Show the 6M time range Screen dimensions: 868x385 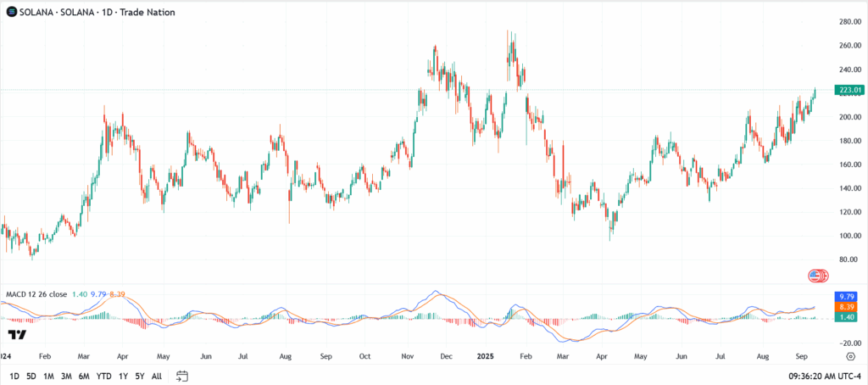[84, 375]
